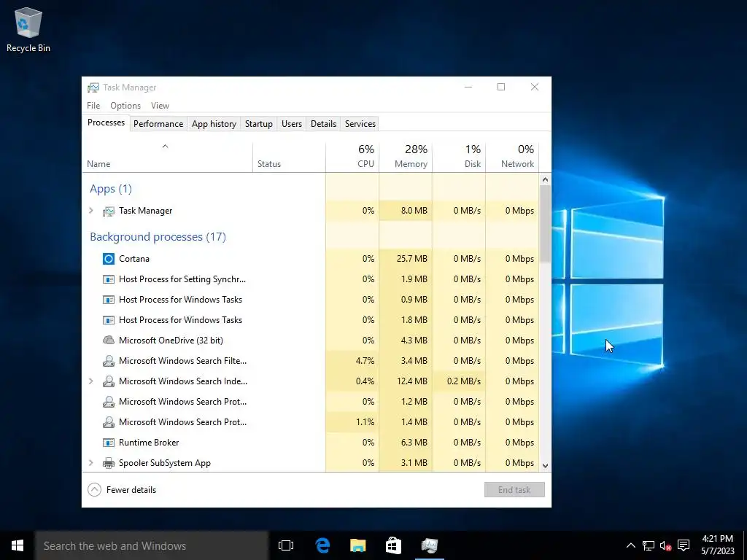Sort processes by Disk column

459,157
